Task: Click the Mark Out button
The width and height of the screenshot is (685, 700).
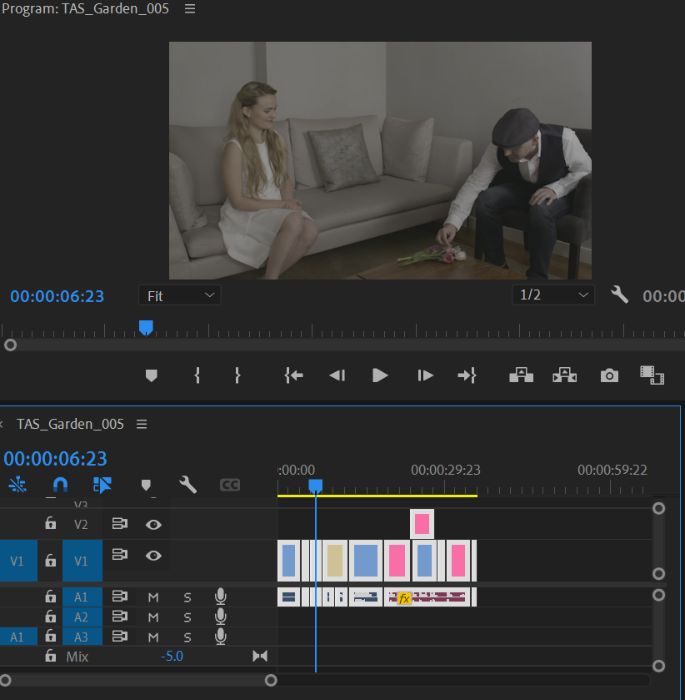Action: (238, 375)
